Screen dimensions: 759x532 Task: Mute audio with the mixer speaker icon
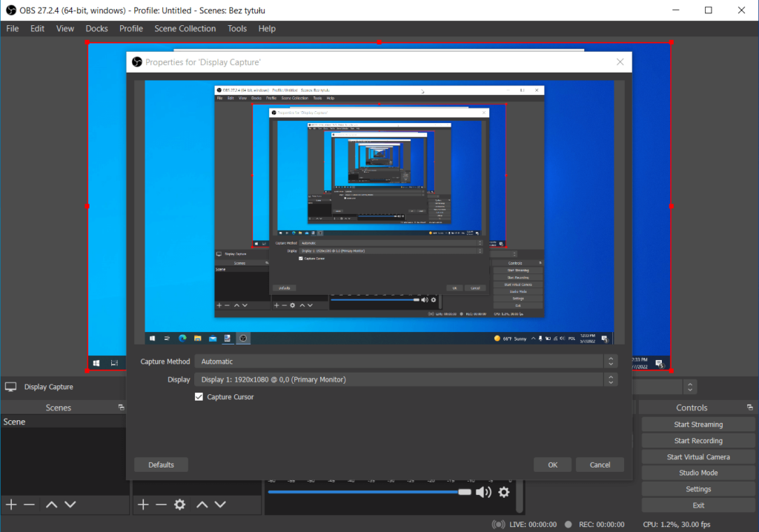coord(483,492)
